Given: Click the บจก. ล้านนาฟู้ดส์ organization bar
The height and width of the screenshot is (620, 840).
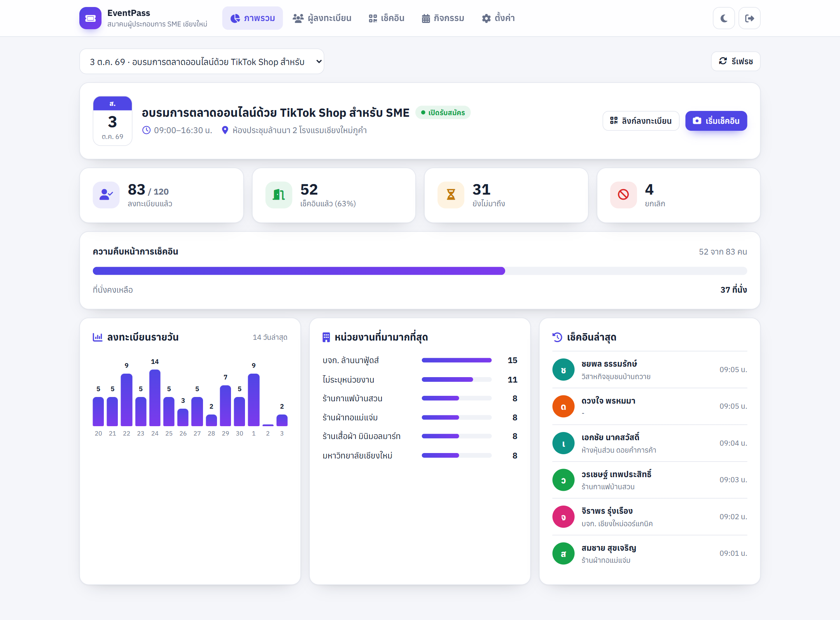Looking at the screenshot, I should click(457, 360).
